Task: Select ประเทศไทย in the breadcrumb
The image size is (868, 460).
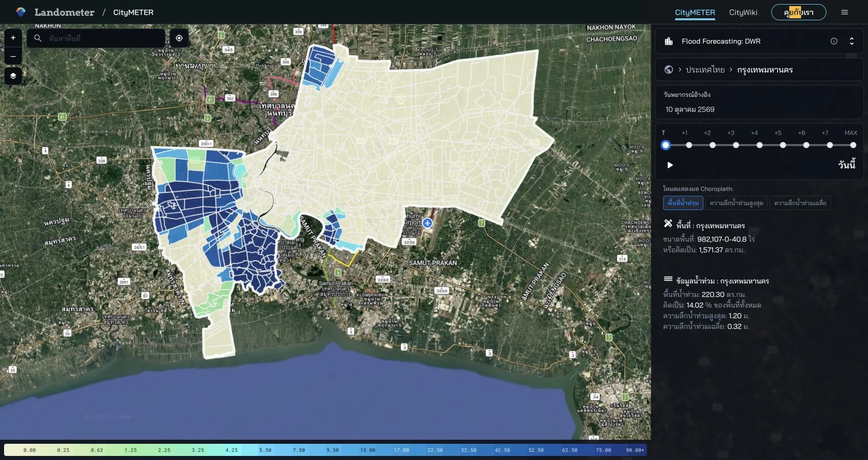Action: coord(706,69)
